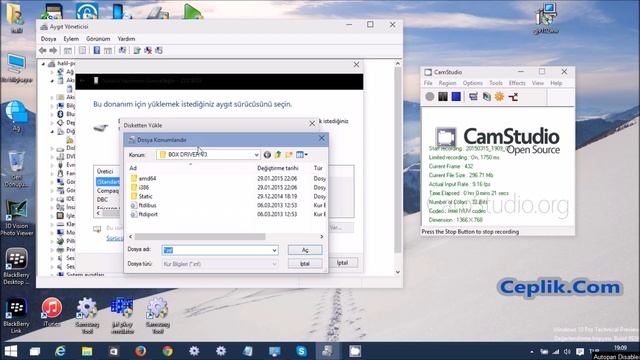Open the BlackBerry Link desktop shortcut
Viewport: 640px width, 360px height.
(16, 316)
